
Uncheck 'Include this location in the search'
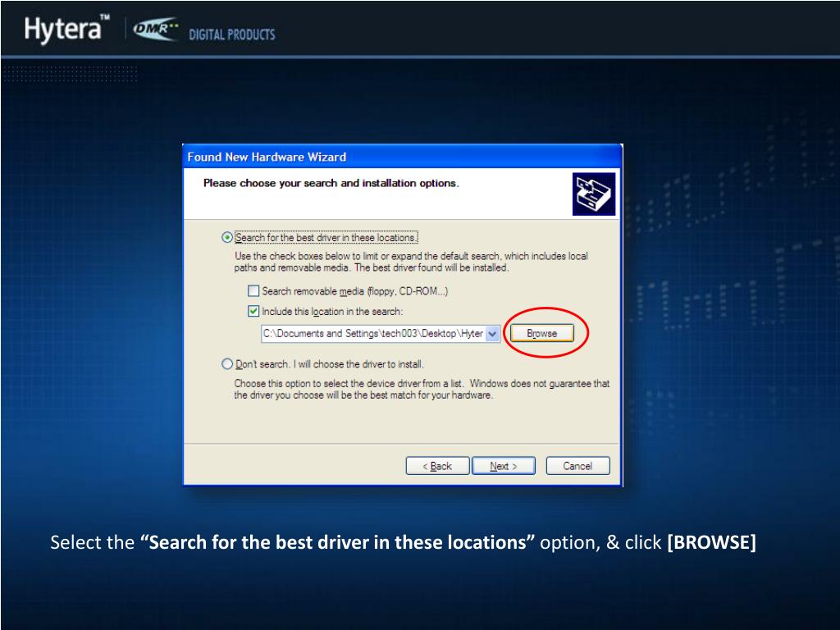tap(254, 311)
